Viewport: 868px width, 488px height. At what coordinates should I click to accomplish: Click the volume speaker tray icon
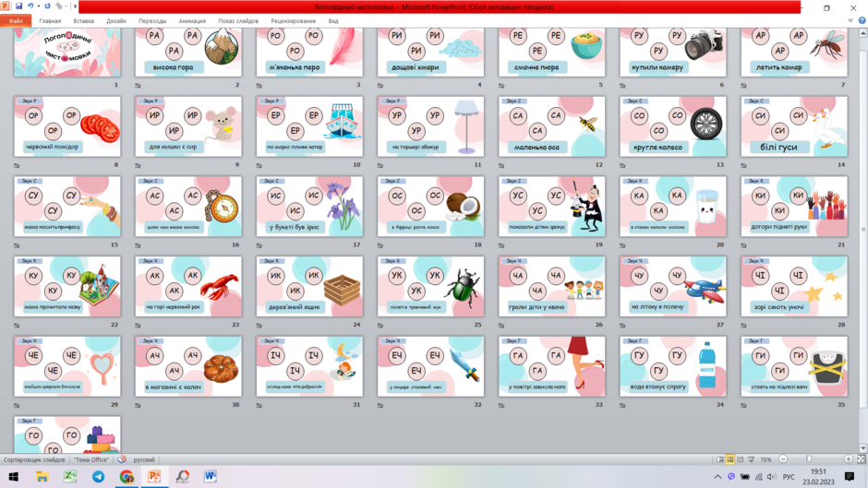click(x=772, y=476)
